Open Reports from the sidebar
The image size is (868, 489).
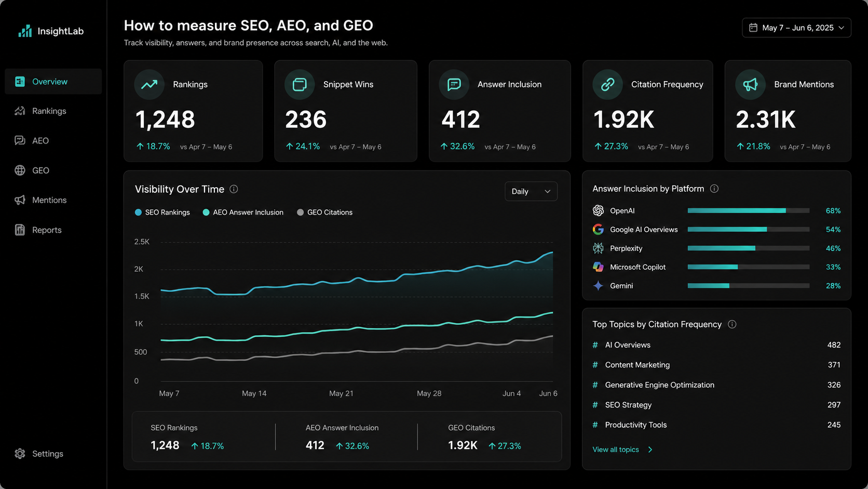pos(47,230)
